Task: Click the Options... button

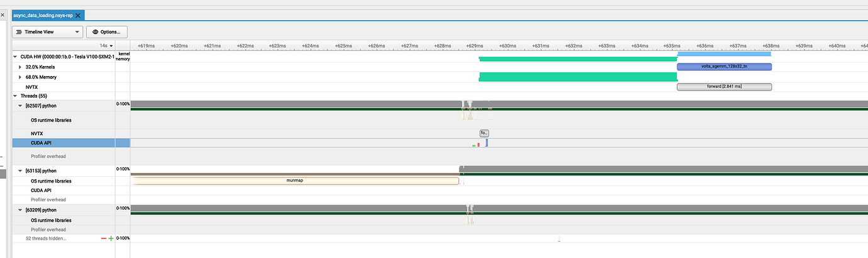Action: coord(108,31)
